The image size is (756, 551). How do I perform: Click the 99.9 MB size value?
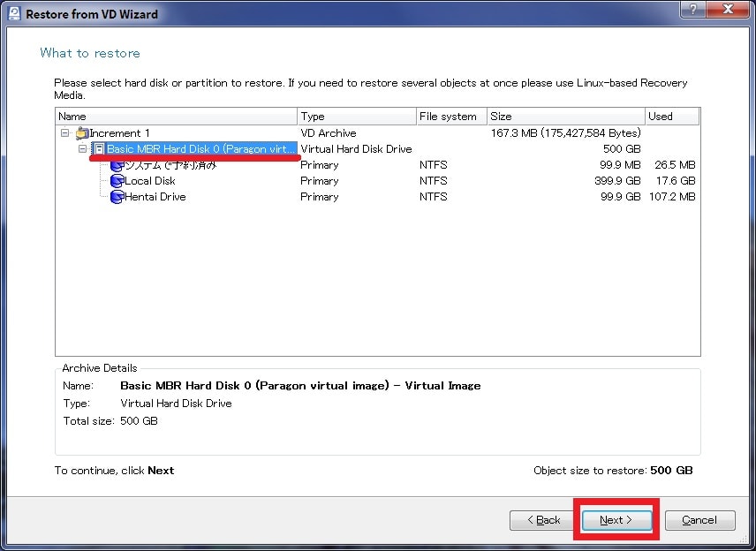coord(620,165)
